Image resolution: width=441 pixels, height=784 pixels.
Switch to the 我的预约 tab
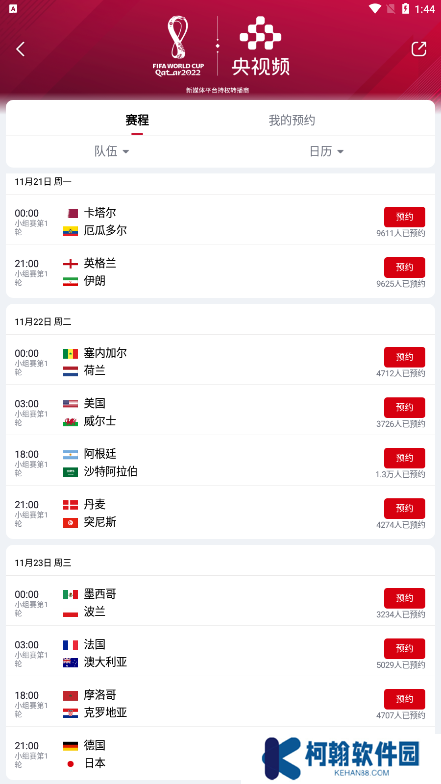[x=292, y=120]
